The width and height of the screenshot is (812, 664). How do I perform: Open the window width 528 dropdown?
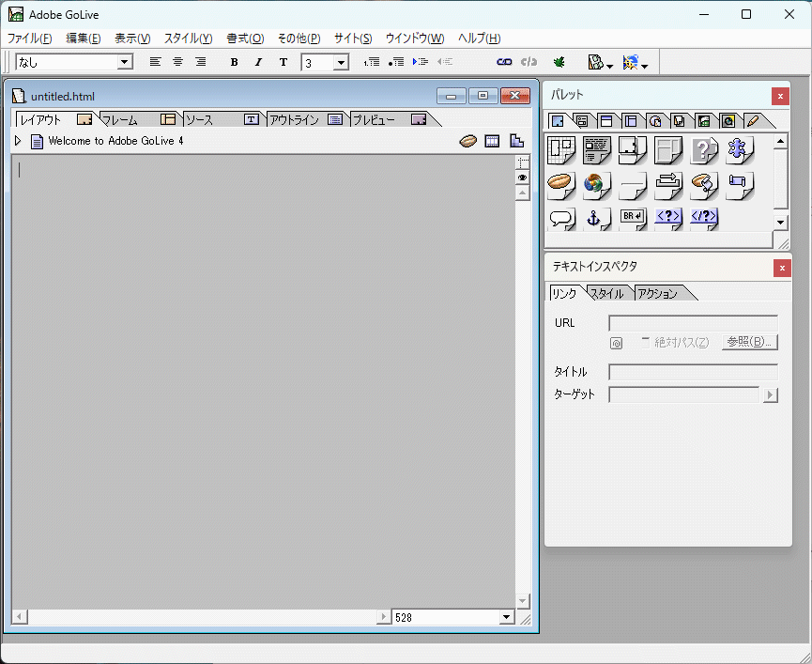[507, 618]
